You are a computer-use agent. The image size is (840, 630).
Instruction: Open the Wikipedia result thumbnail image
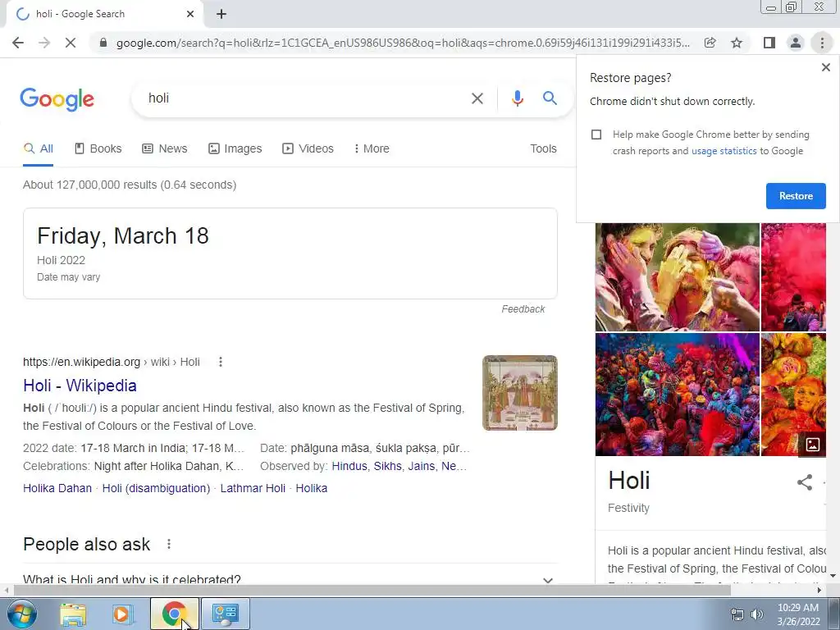[519, 393]
